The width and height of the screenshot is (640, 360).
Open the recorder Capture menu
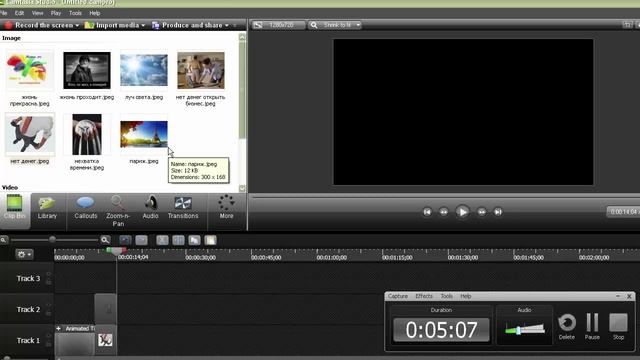click(398, 296)
